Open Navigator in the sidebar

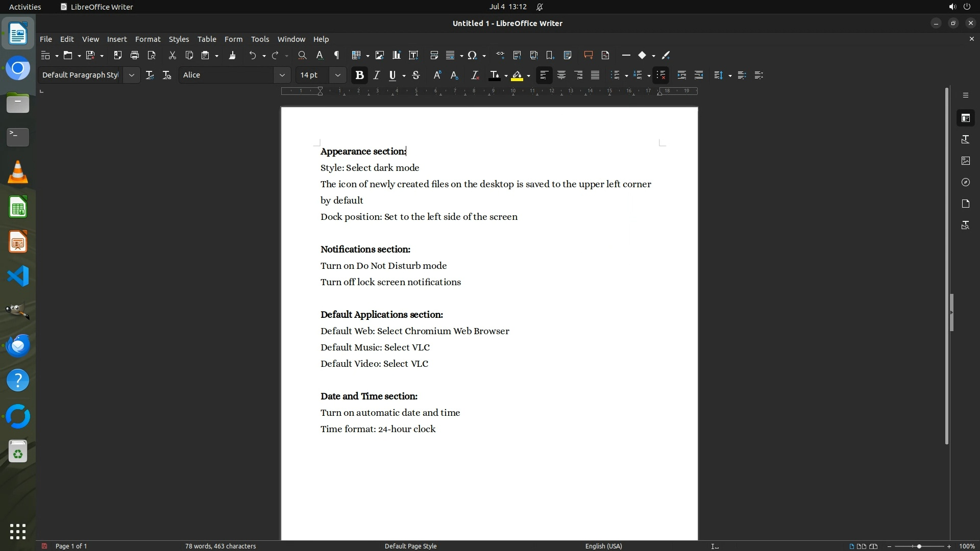point(965,182)
